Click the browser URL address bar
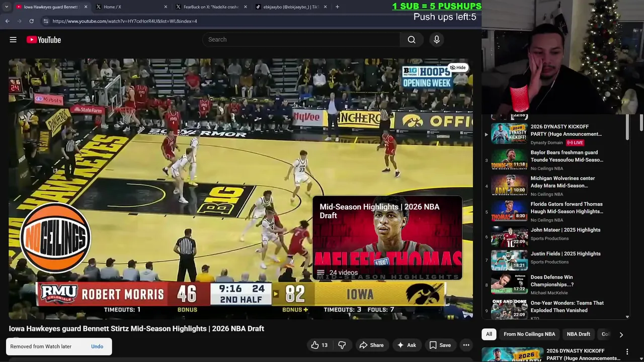644x362 pixels. point(252,21)
